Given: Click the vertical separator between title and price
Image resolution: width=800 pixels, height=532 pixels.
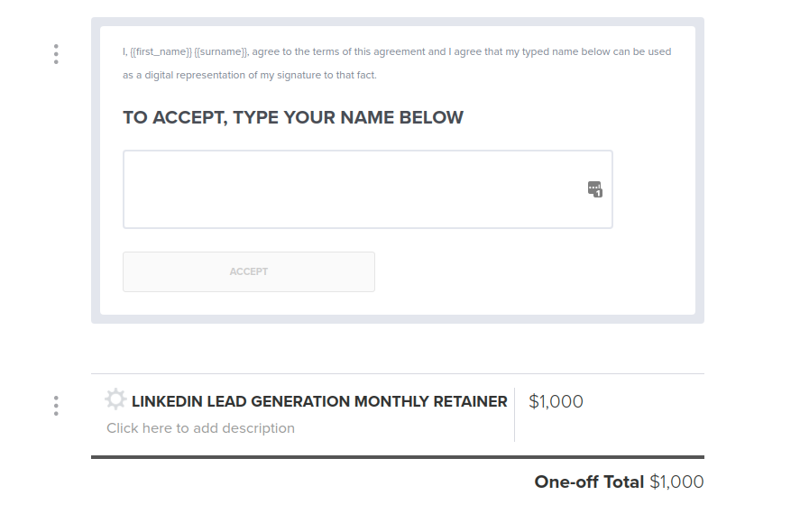Looking at the screenshot, I should [x=515, y=415].
